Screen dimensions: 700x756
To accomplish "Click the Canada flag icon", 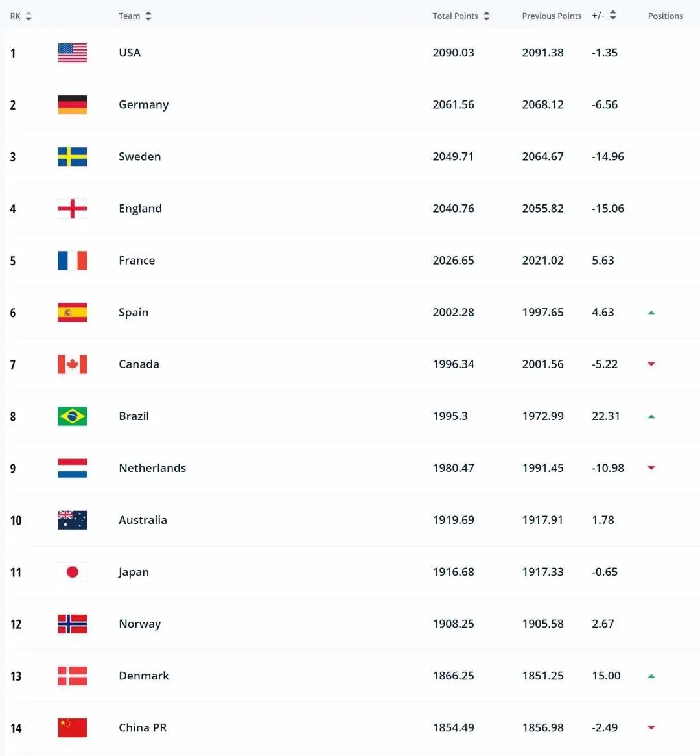I will [73, 364].
